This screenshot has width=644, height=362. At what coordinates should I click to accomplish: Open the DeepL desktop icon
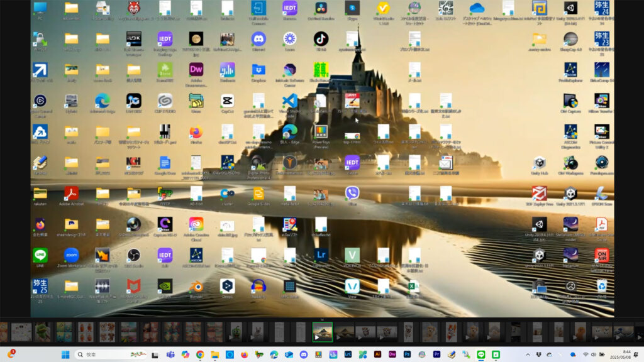pos(227,287)
